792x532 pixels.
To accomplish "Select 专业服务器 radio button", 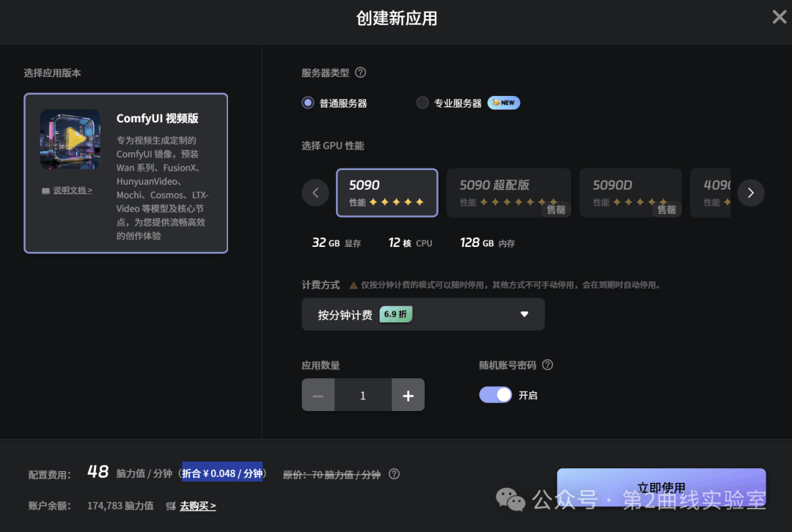I will click(422, 103).
